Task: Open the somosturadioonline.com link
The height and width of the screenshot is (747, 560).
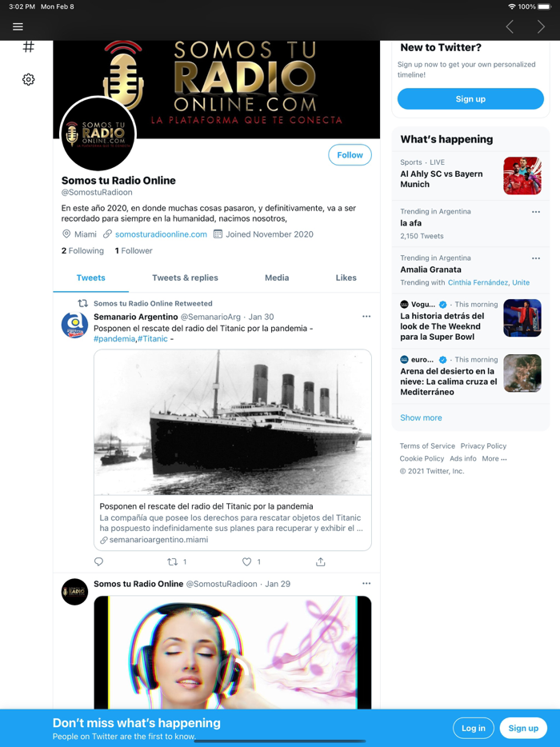Action: click(x=161, y=234)
